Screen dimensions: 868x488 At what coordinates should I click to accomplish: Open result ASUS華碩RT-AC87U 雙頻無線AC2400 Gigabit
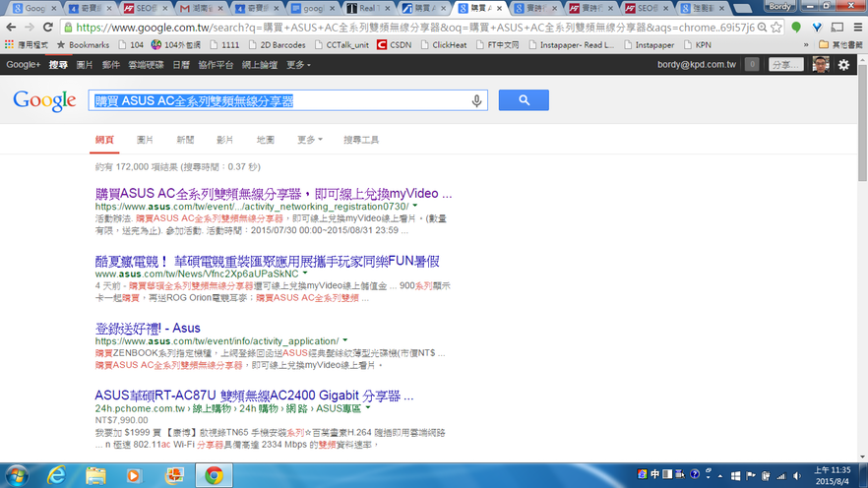[x=254, y=396]
